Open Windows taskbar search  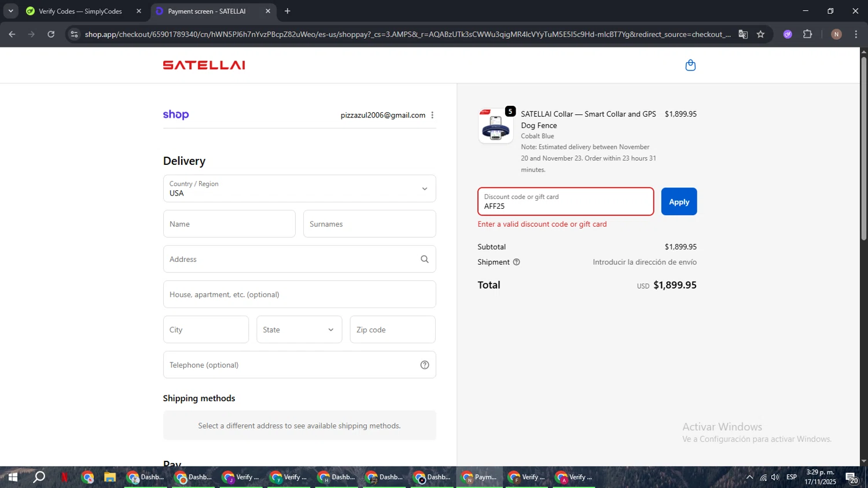click(x=39, y=477)
